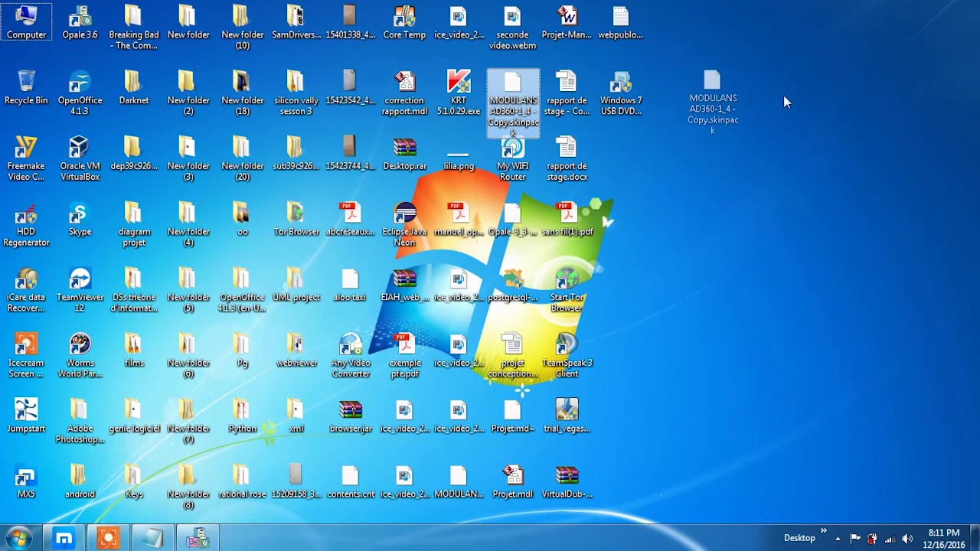Select OpenOffice 4.1.3 shortcut

click(80, 93)
